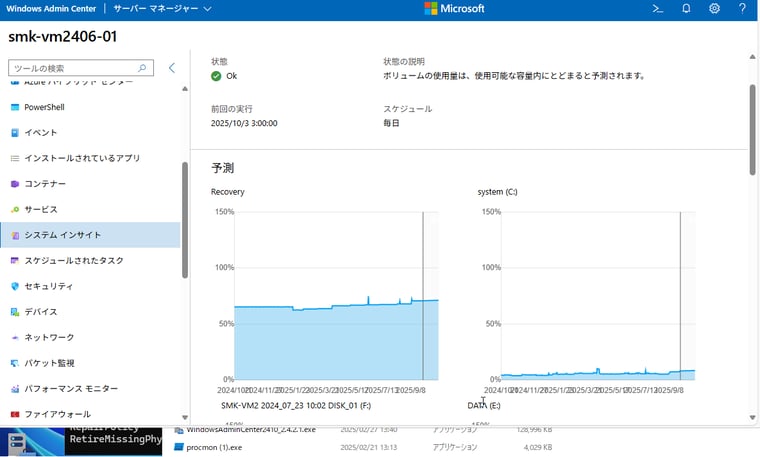Image resolution: width=760 pixels, height=457 pixels.
Task: Click the Windows Admin Center title link
Action: [x=51, y=9]
